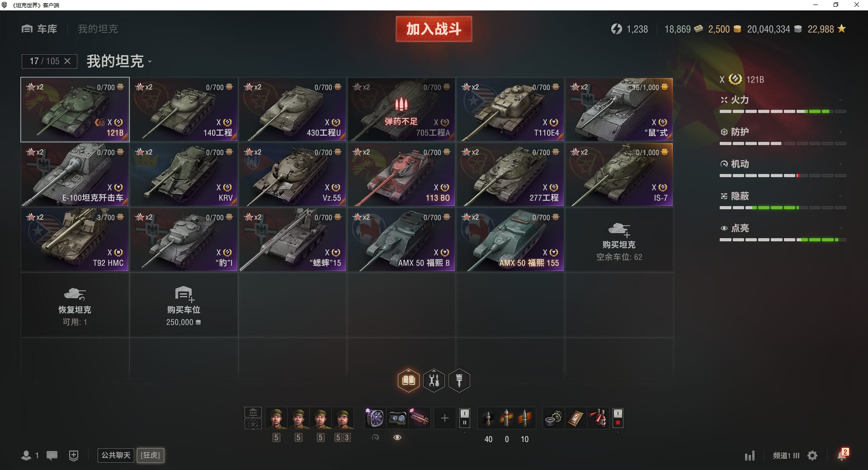The image size is (868, 470).
Task: Open the paintbrush customization icon
Action: 459,380
